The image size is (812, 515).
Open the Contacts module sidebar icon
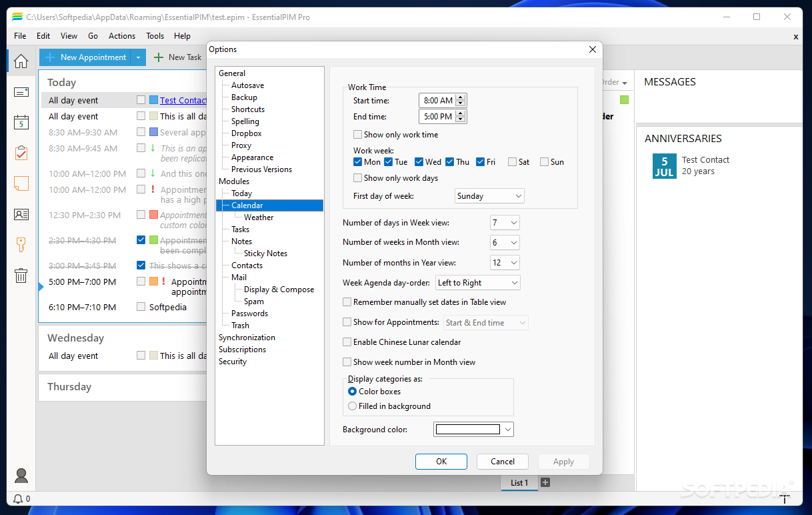21,214
